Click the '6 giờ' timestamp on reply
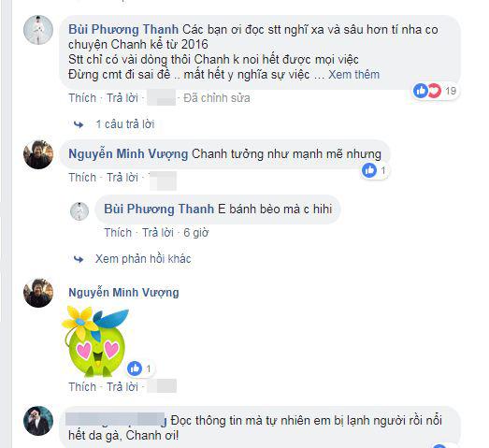 point(195,233)
